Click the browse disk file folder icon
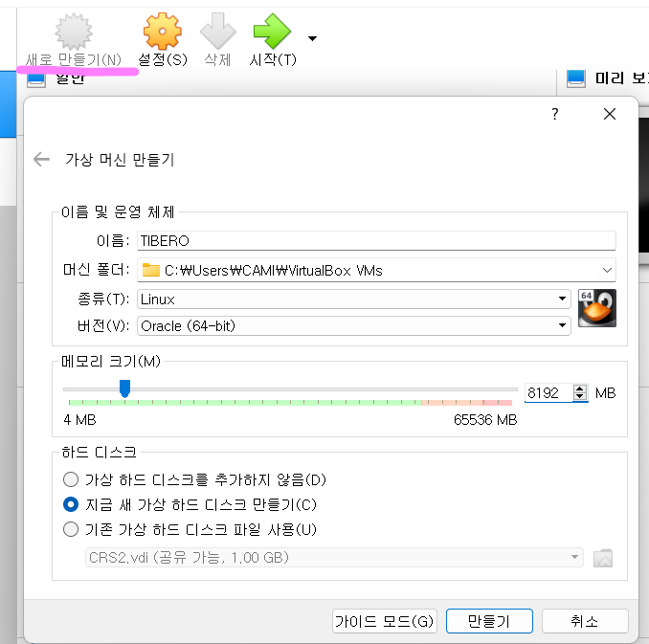 (603, 558)
